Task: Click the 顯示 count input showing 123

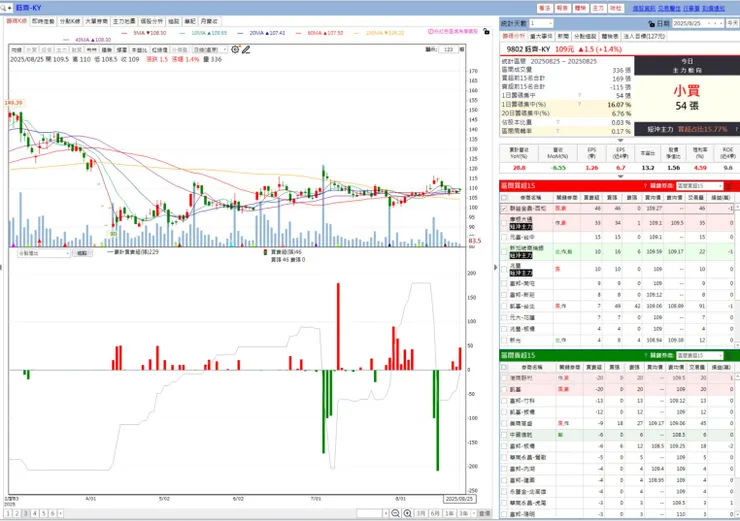Action: coord(448,49)
